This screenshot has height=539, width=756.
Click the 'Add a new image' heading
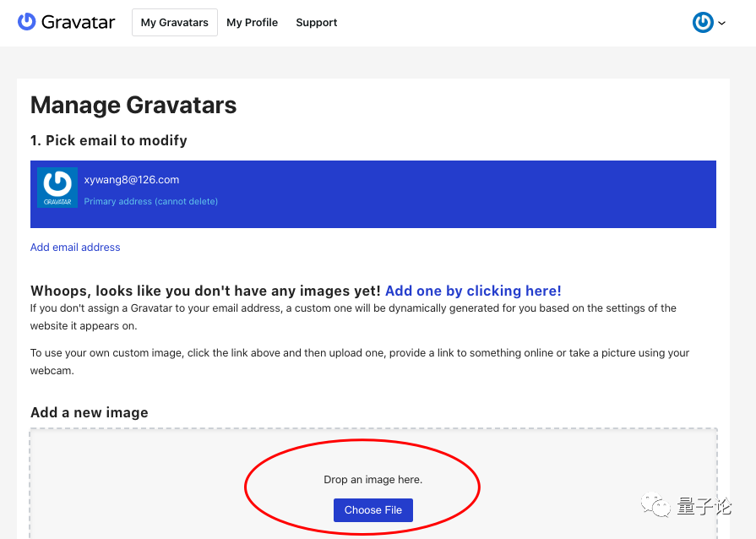(90, 412)
